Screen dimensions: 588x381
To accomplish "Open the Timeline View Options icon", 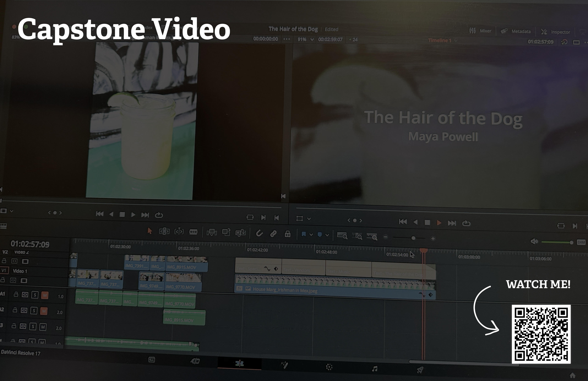I will [4, 226].
